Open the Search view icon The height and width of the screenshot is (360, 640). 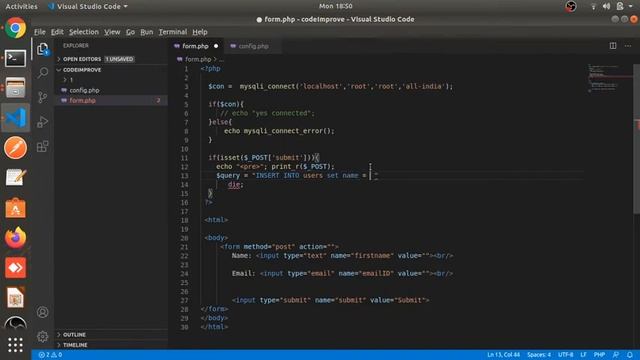pyautogui.click(x=42, y=73)
